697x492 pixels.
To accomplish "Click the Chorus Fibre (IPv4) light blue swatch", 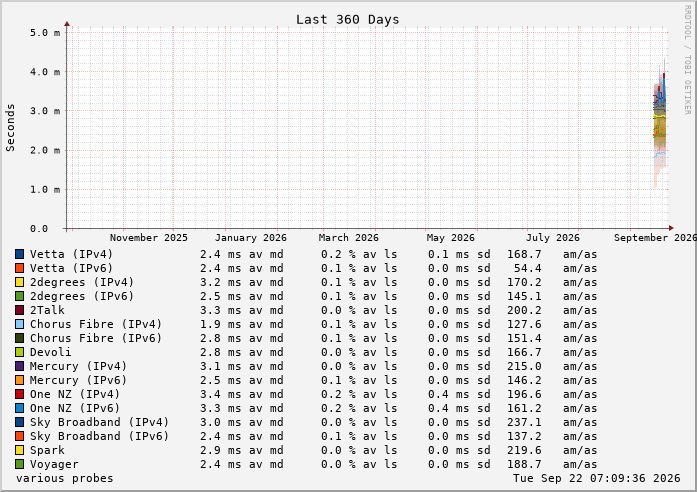I will pos(20,324).
